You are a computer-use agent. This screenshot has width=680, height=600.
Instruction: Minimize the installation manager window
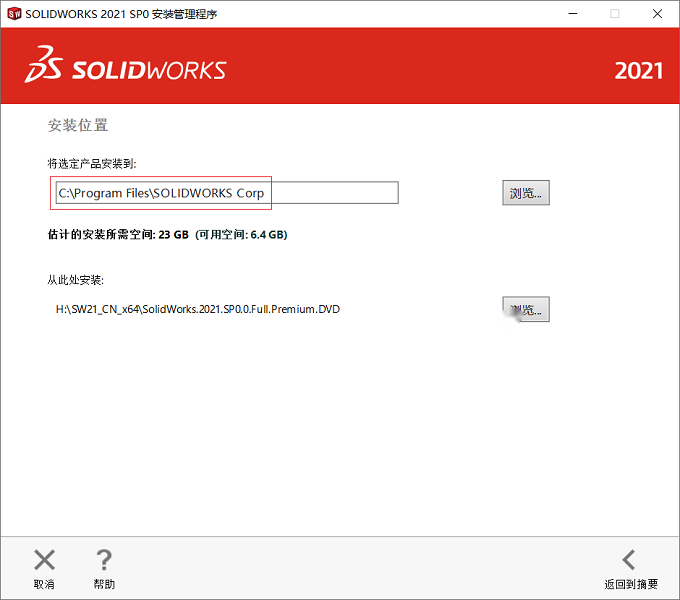pos(573,14)
